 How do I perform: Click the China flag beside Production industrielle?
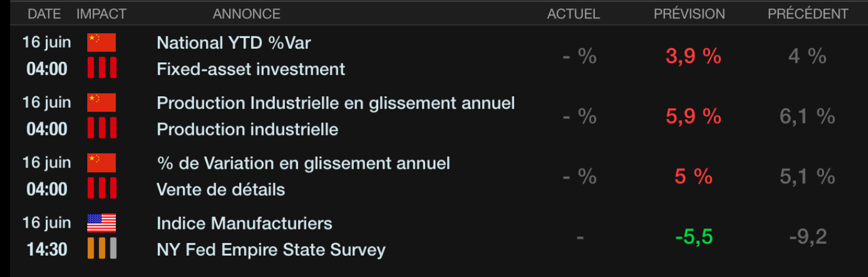coord(102,103)
